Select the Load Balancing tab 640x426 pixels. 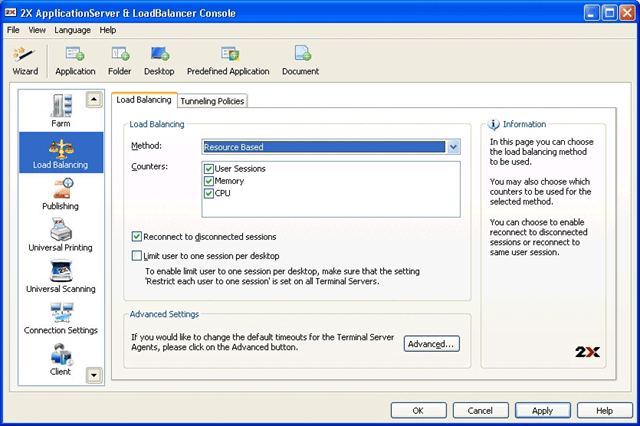144,100
